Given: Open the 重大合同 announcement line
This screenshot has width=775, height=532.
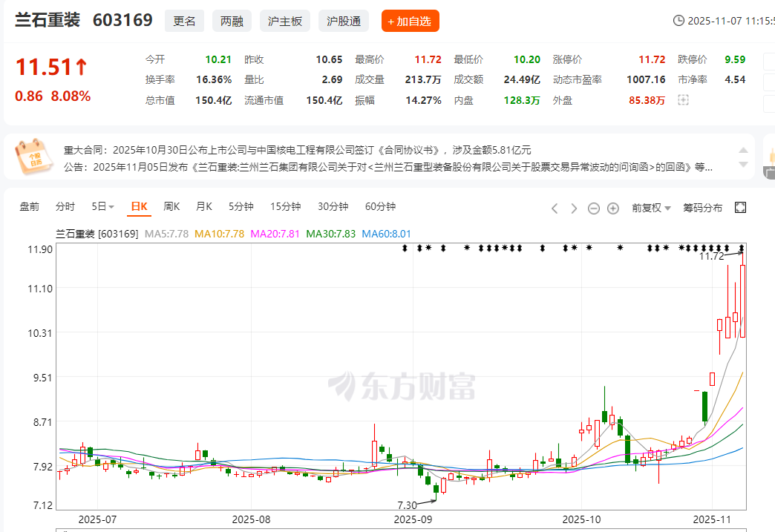Looking at the screenshot, I should pyautogui.click(x=297, y=150).
